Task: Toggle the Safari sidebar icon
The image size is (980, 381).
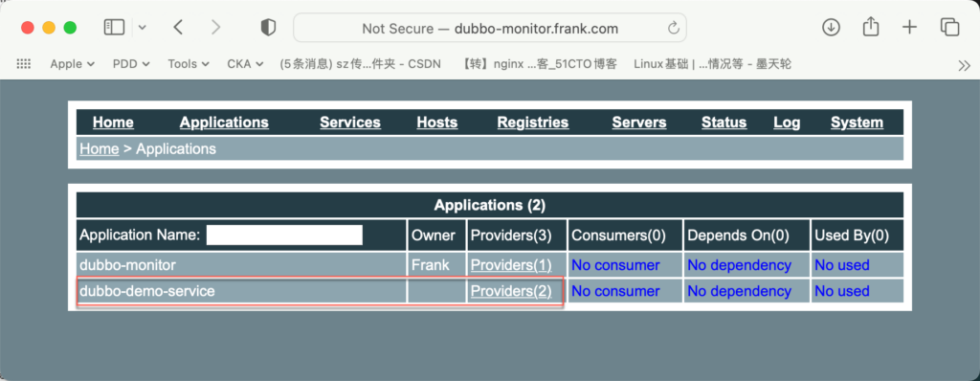Action: coord(114,28)
